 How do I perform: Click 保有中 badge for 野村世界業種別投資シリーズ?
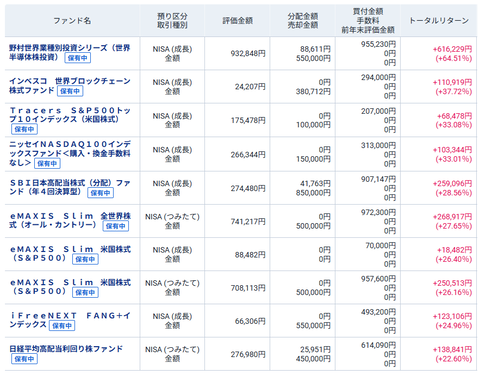point(78,58)
